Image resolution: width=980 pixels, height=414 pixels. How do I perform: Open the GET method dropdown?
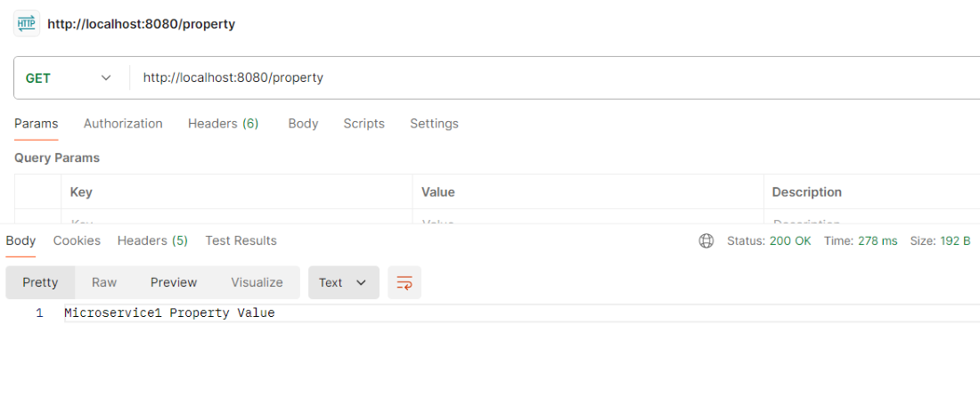[69, 77]
